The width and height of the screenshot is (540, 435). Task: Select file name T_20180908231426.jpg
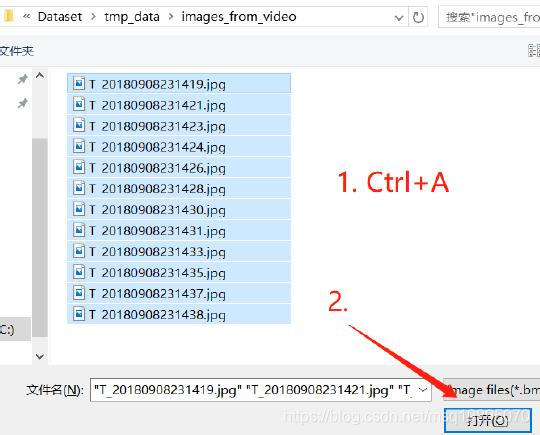click(157, 168)
